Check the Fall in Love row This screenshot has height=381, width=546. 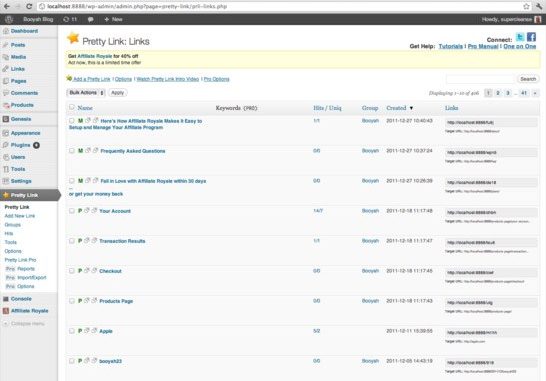(x=72, y=181)
